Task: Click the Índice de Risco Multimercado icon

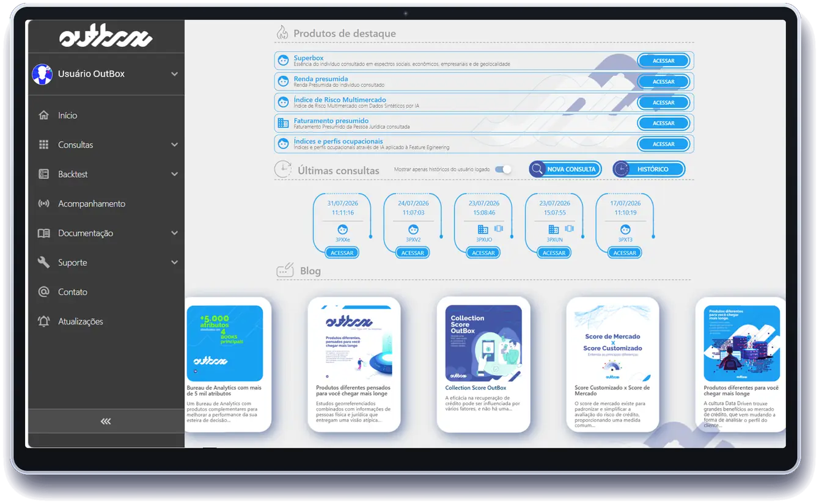Action: (x=283, y=102)
